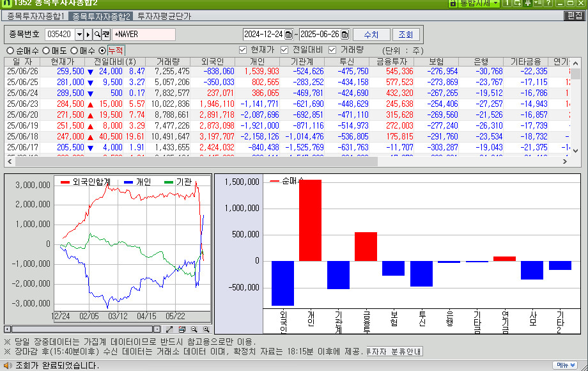
Task: Open the 투자자 분류안내 link
Action: [x=394, y=352]
